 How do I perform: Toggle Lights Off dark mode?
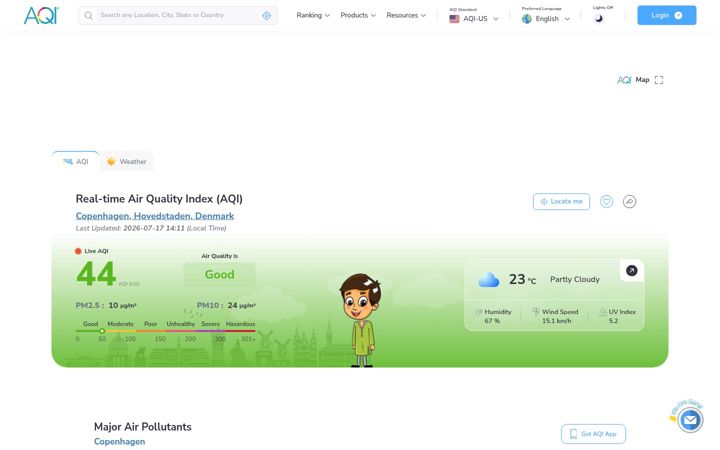(598, 18)
